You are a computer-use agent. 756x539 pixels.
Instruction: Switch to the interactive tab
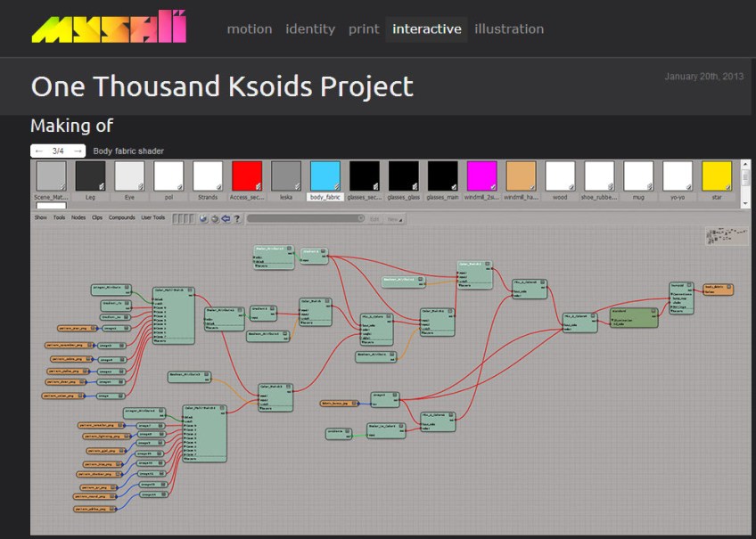click(427, 29)
